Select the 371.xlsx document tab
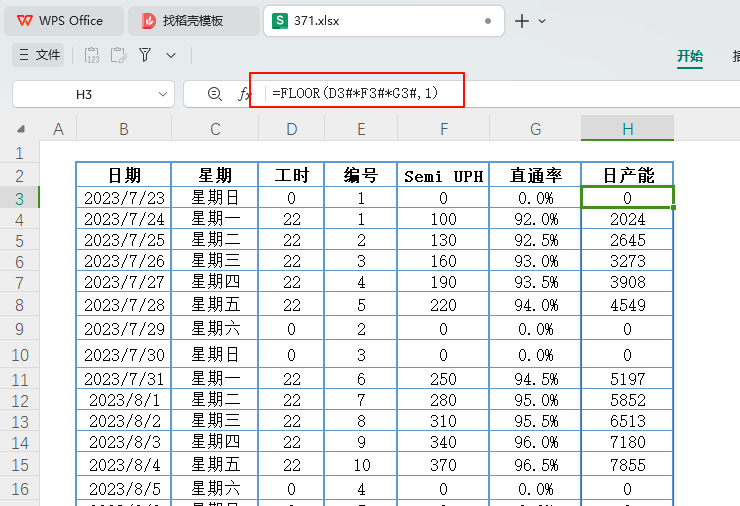The height and width of the screenshot is (506, 740). click(383, 21)
